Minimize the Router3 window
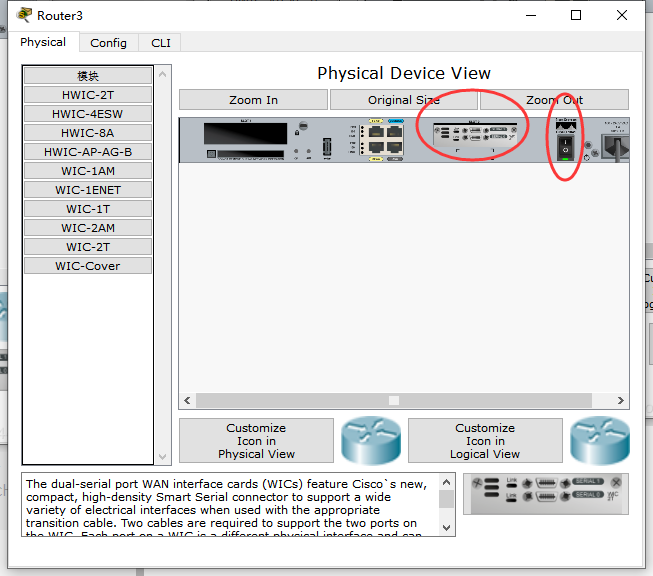Viewport: 653px width, 576px height. (x=531, y=15)
